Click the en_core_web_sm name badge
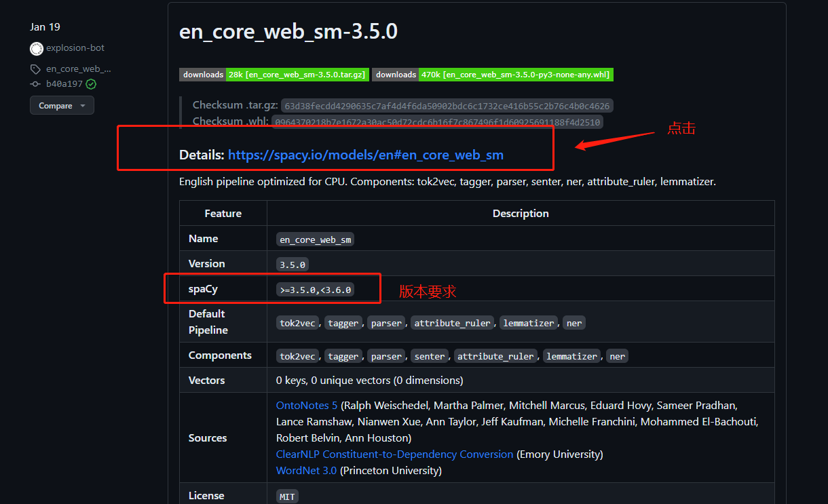 pos(315,239)
